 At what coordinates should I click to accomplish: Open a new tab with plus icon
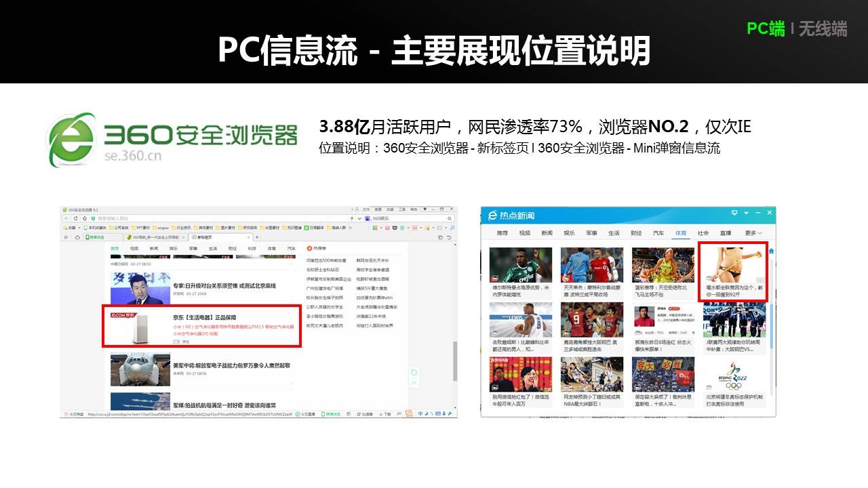pos(257,237)
